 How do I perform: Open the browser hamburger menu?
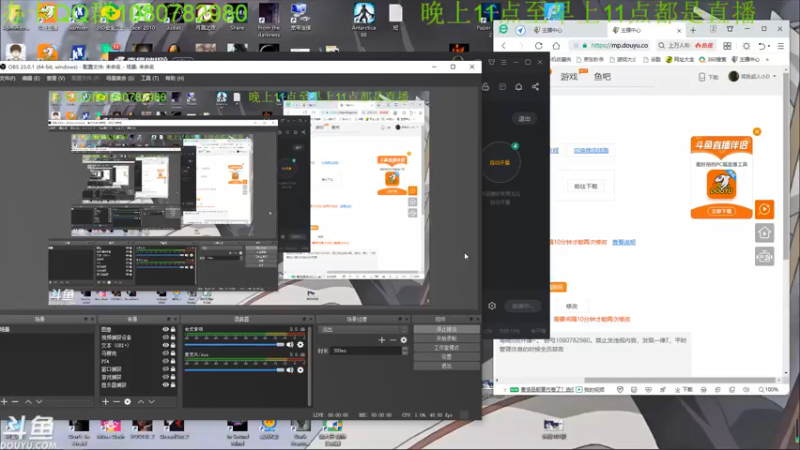pos(781,46)
